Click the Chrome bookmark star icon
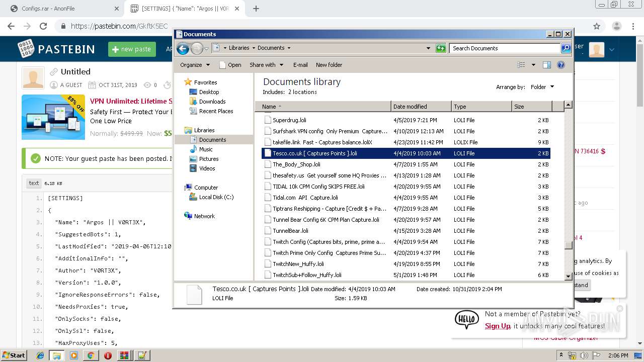The image size is (644, 362). pos(597,26)
